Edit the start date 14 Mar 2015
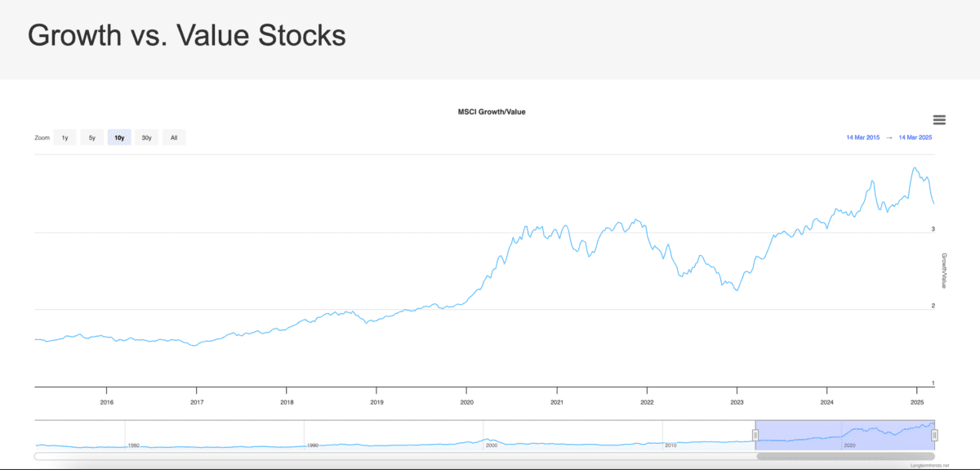Viewport: 980px width, 470px height. (x=862, y=138)
